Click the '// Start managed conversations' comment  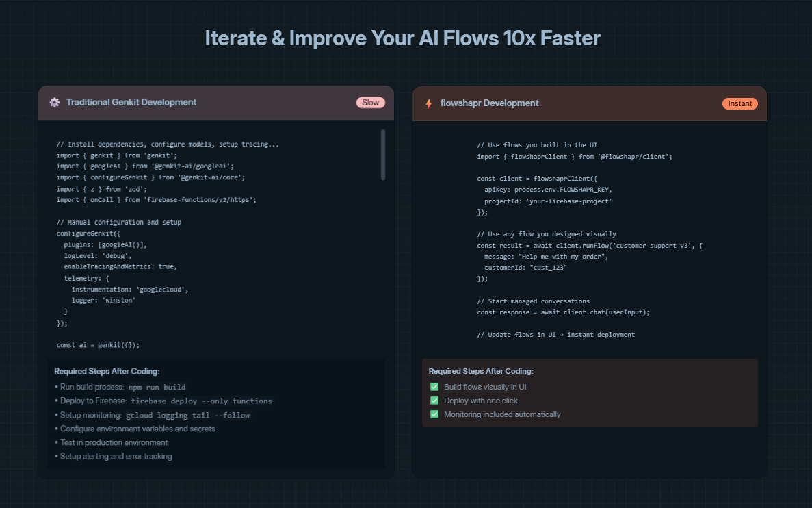tap(534, 301)
